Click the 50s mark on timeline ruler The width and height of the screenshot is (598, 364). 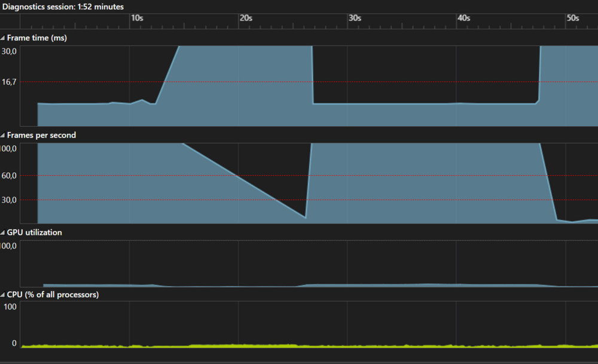[573, 18]
